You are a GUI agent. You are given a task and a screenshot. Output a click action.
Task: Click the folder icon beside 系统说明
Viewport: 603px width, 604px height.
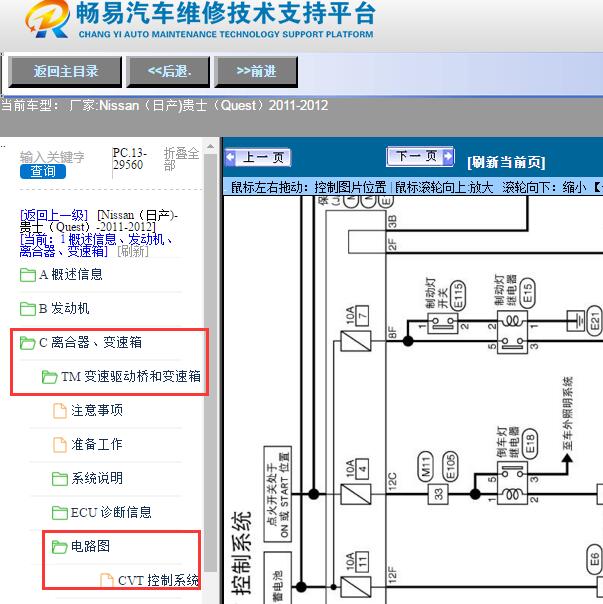click(60, 479)
